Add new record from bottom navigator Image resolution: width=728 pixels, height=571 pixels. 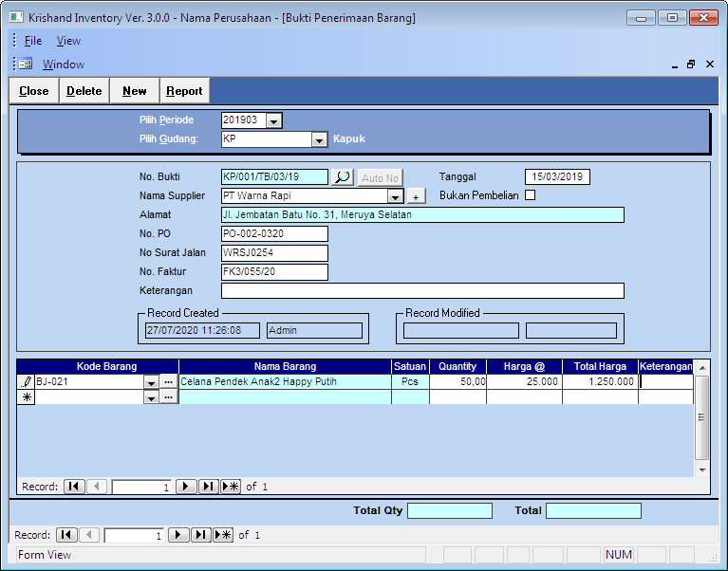[x=224, y=535]
